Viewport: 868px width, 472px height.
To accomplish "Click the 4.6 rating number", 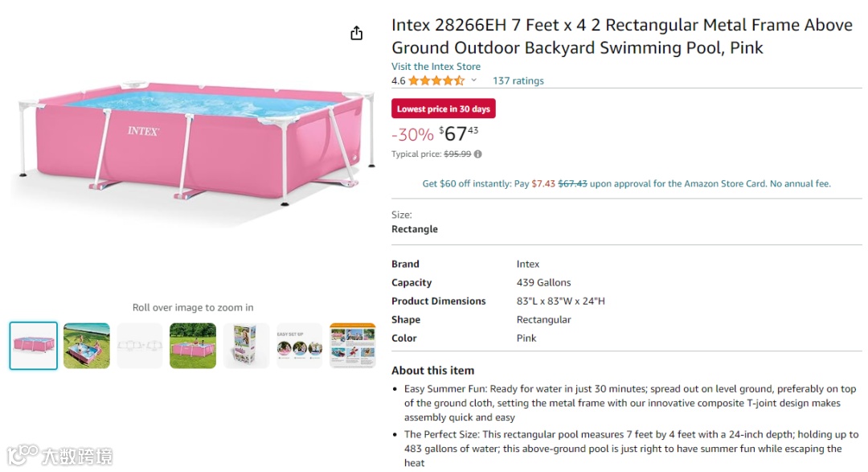I will (x=398, y=80).
